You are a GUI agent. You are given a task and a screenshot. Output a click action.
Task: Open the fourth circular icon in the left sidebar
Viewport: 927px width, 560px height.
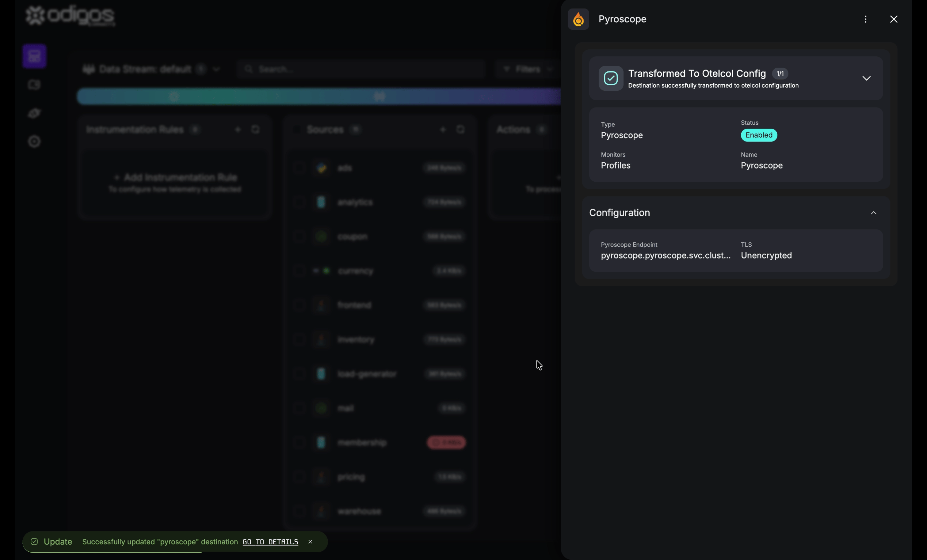tap(34, 142)
